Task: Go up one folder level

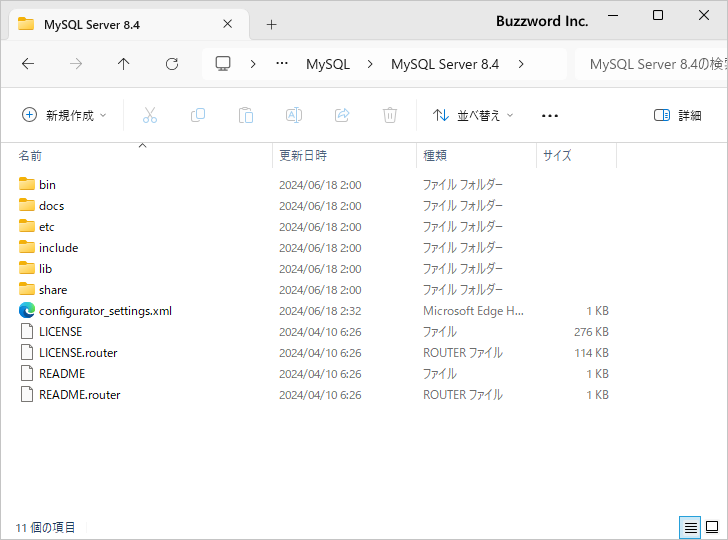Action: [x=124, y=64]
